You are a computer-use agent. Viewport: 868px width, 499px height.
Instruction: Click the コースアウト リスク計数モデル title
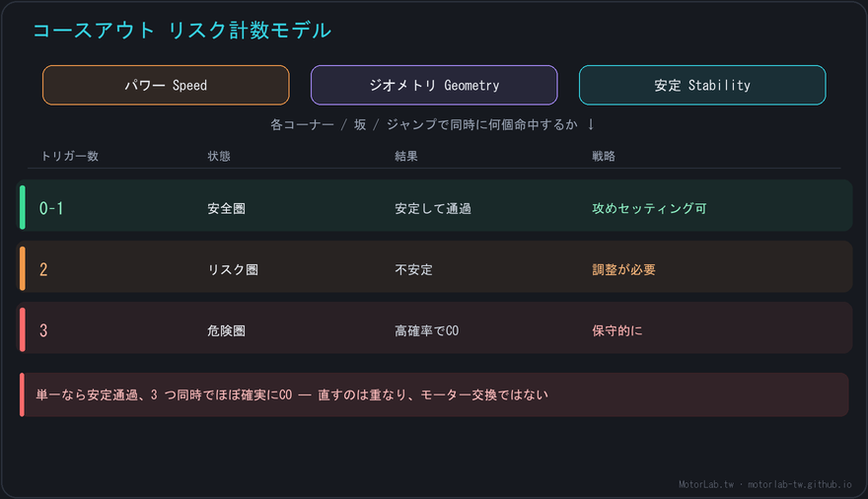[x=182, y=30]
